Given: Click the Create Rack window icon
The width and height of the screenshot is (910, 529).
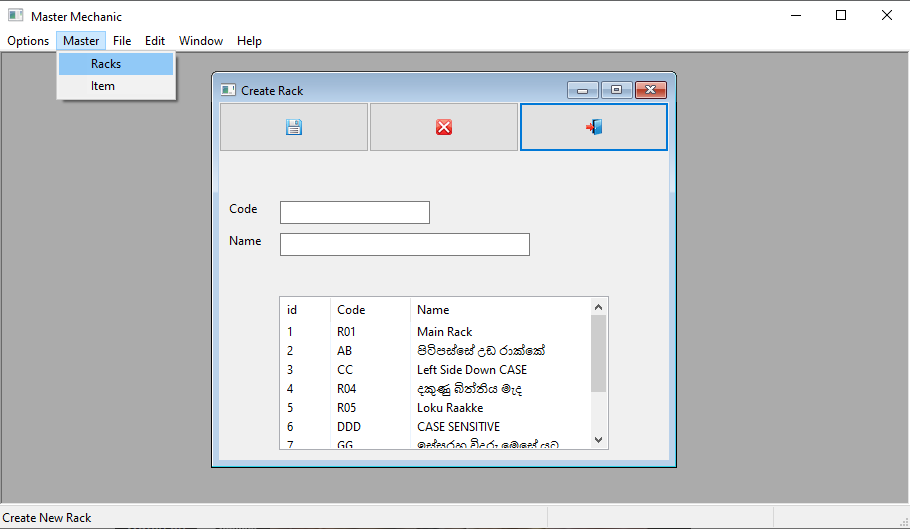Looking at the screenshot, I should tap(228, 90).
